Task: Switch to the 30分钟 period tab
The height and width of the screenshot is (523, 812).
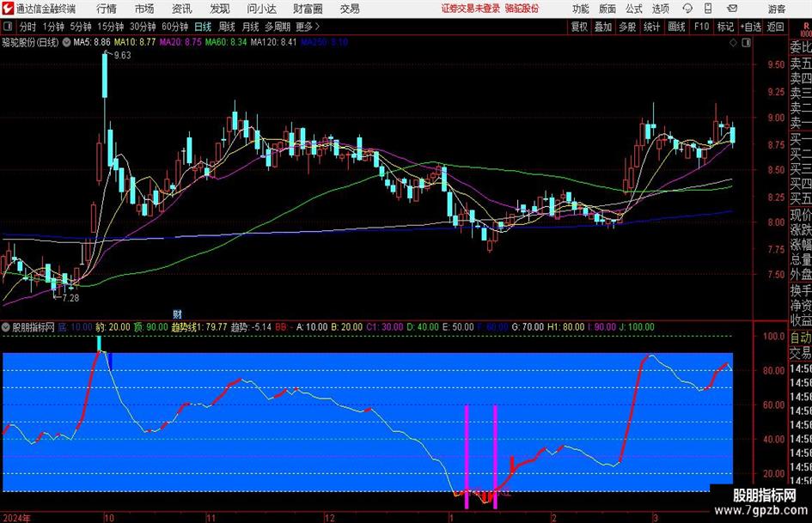Action: click(x=143, y=27)
